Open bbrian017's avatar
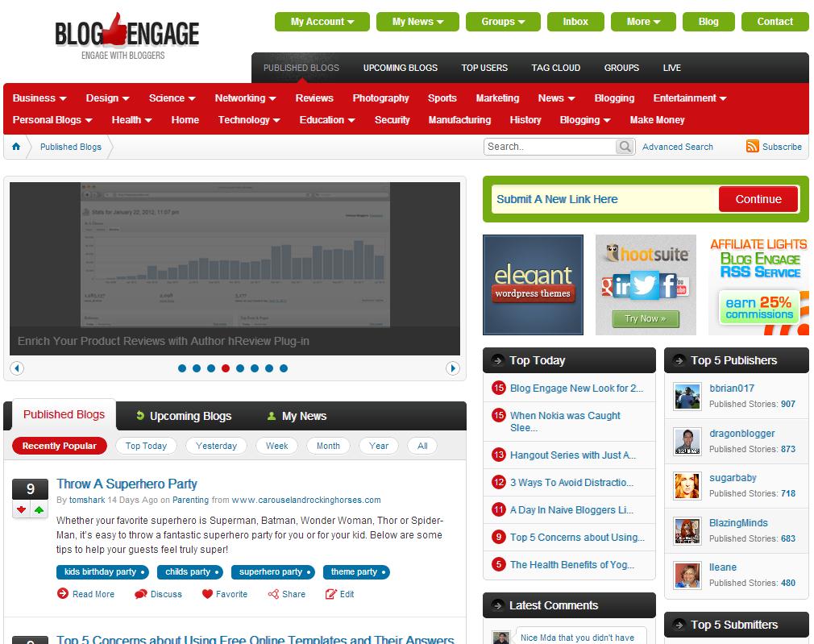This screenshot has height=644, width=814. (687, 397)
